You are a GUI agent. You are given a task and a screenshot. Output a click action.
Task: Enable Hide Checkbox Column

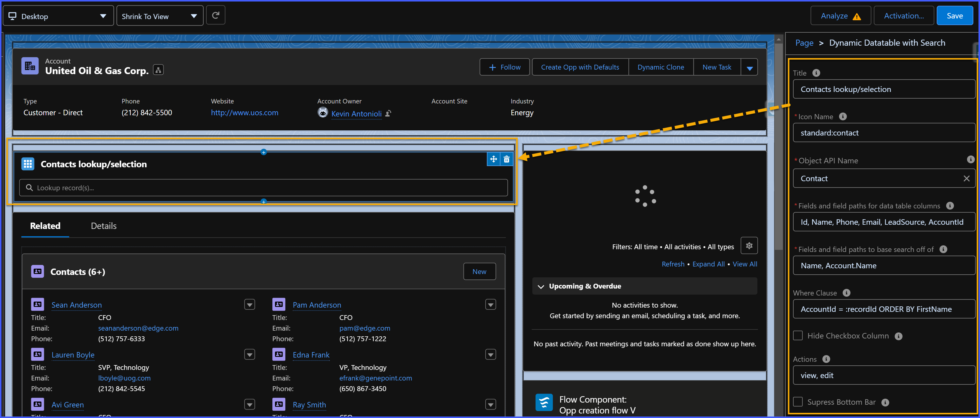coord(798,335)
